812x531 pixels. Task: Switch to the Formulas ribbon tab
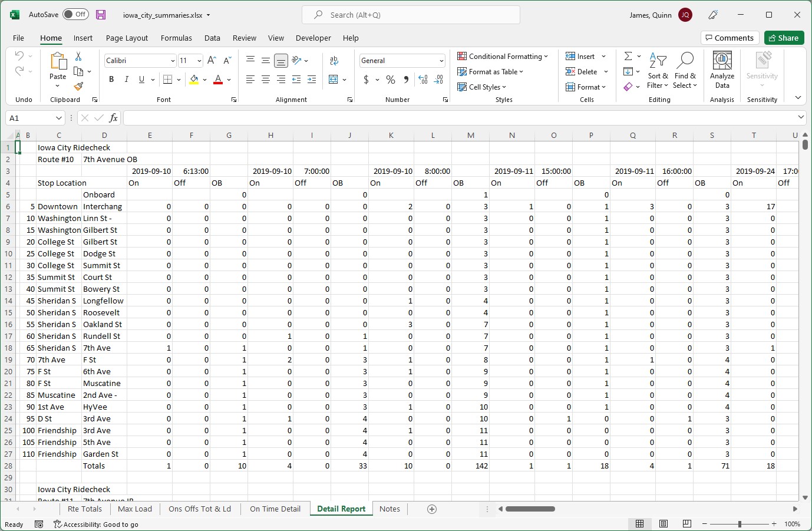pos(176,38)
